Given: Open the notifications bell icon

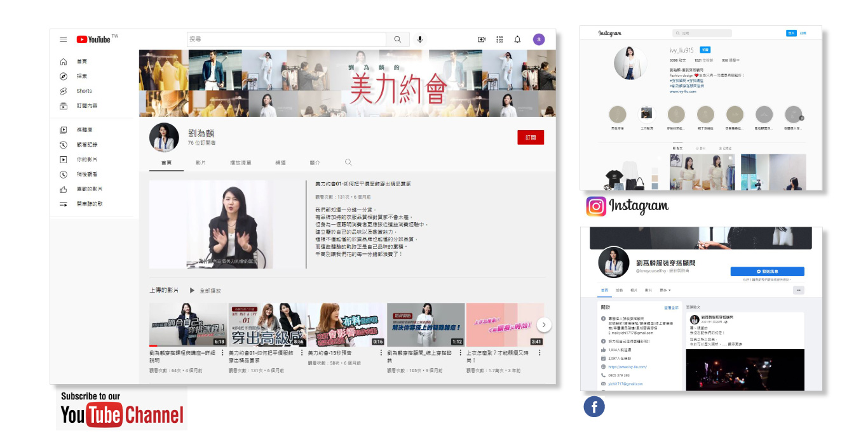Looking at the screenshot, I should (517, 39).
